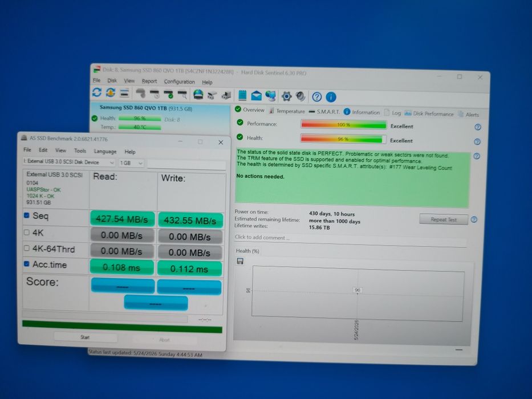The image size is (532, 399).
Task: Select the Overview tab
Action: 250,109
